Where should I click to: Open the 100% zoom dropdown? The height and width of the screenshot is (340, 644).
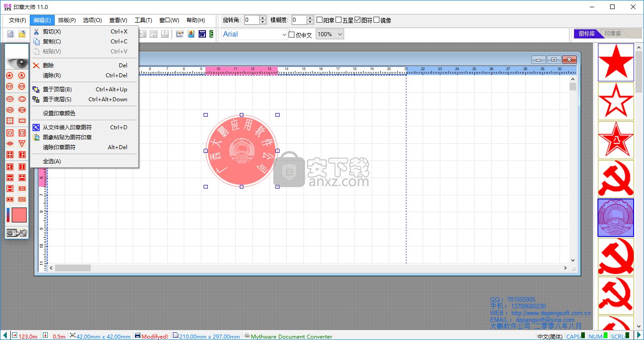pos(340,34)
